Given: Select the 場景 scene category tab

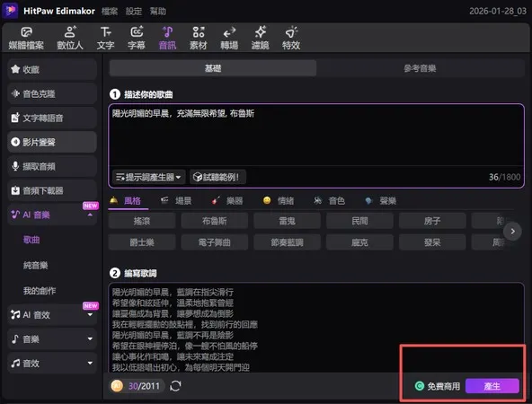Looking at the screenshot, I should tap(176, 201).
